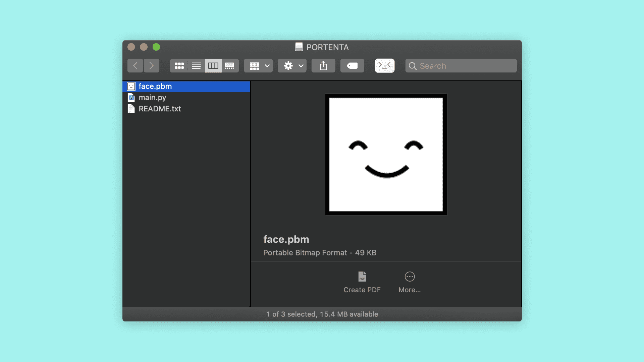
Task: Click the Edit Tags toolbar icon
Action: coord(352,66)
